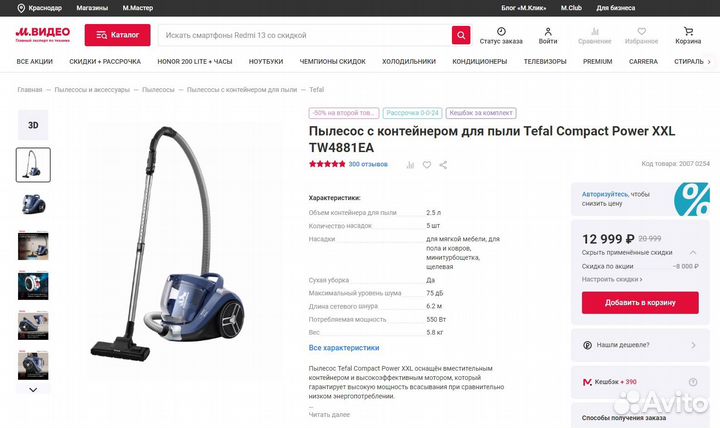The height and width of the screenshot is (428, 720).
Task: Check order status via Статус заказа icon
Action: coord(501,31)
